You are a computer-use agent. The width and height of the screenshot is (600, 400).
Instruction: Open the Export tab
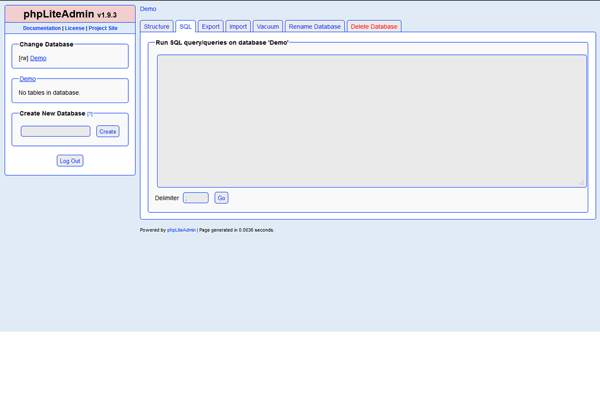click(210, 26)
